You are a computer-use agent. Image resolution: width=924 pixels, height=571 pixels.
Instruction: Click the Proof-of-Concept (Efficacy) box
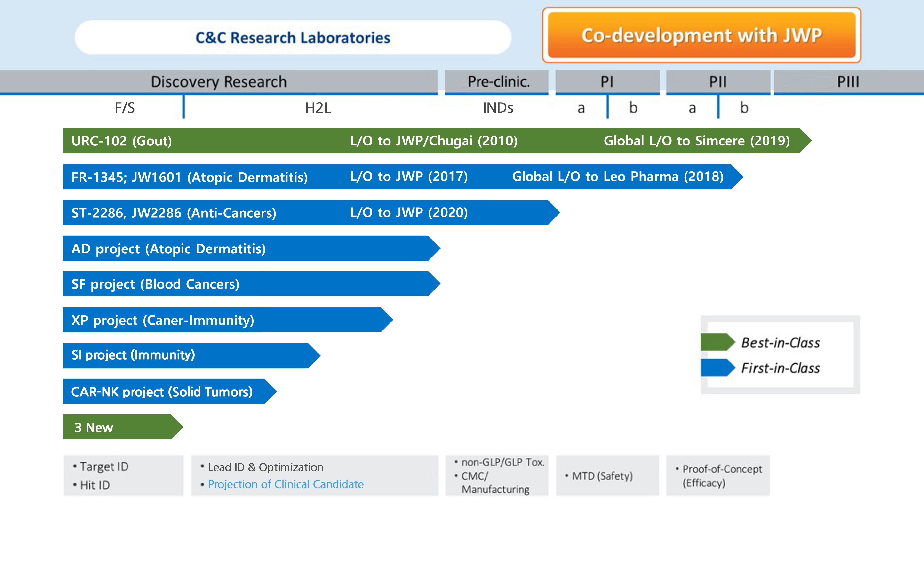(x=718, y=475)
